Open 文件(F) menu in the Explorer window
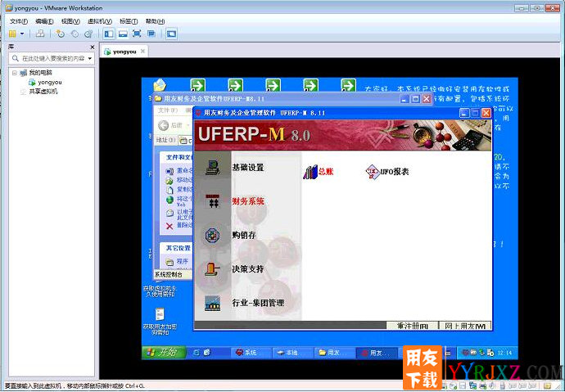 pos(168,110)
